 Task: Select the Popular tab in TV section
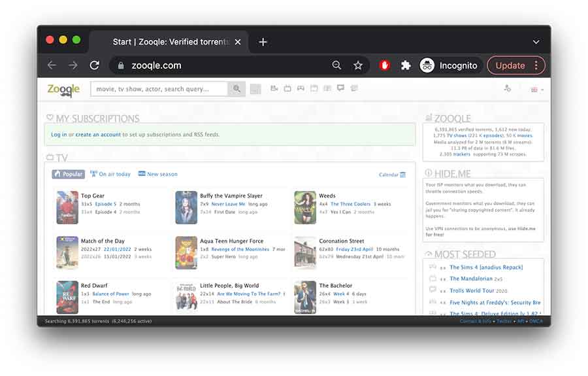[69, 174]
